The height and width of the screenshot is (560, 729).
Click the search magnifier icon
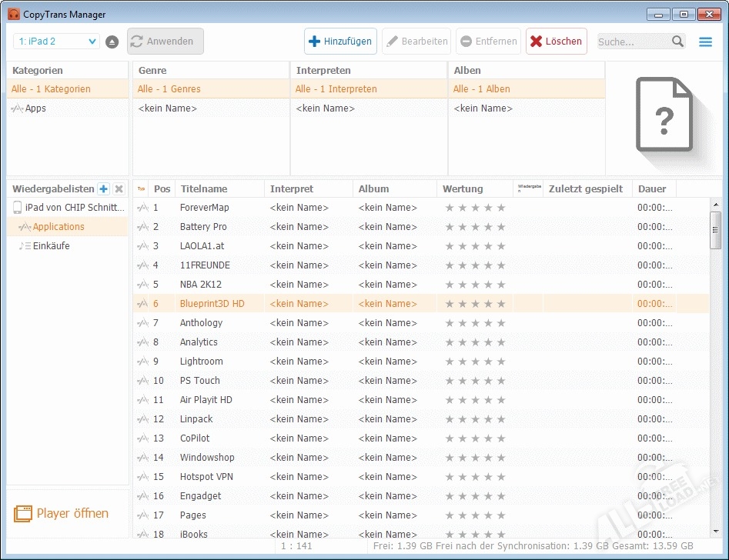click(677, 42)
